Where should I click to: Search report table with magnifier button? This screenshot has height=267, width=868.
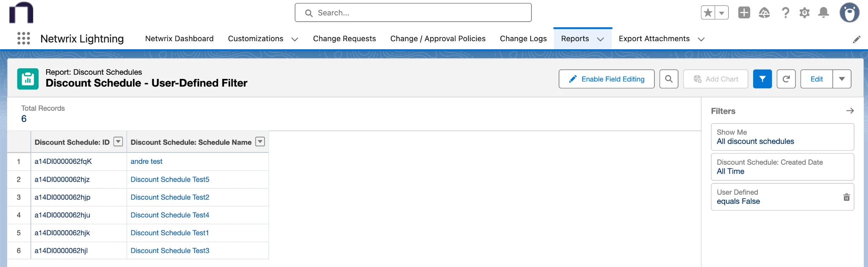[669, 79]
